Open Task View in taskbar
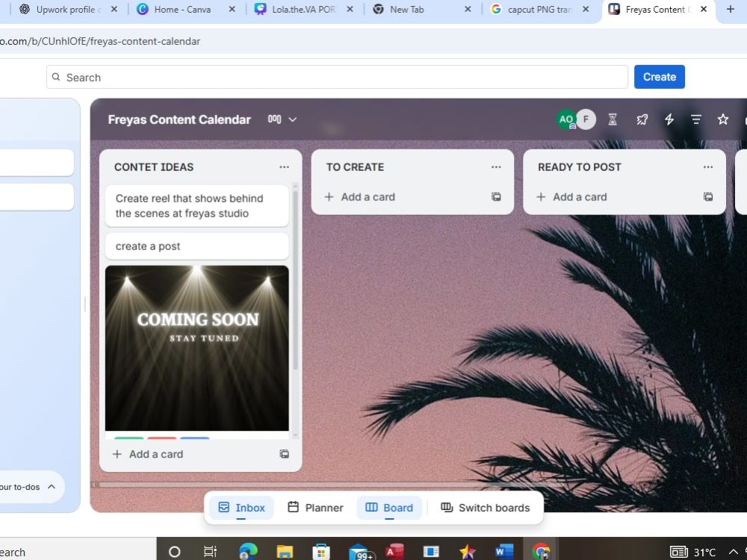 click(x=210, y=552)
